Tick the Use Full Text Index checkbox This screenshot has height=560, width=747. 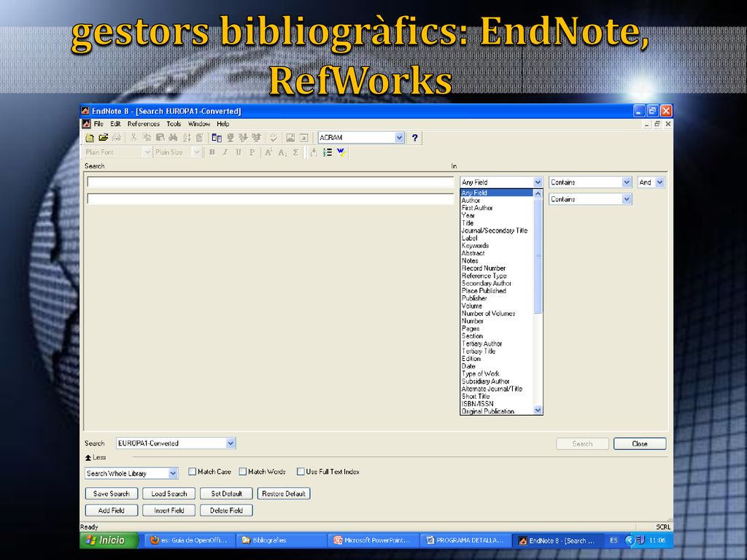coord(301,472)
